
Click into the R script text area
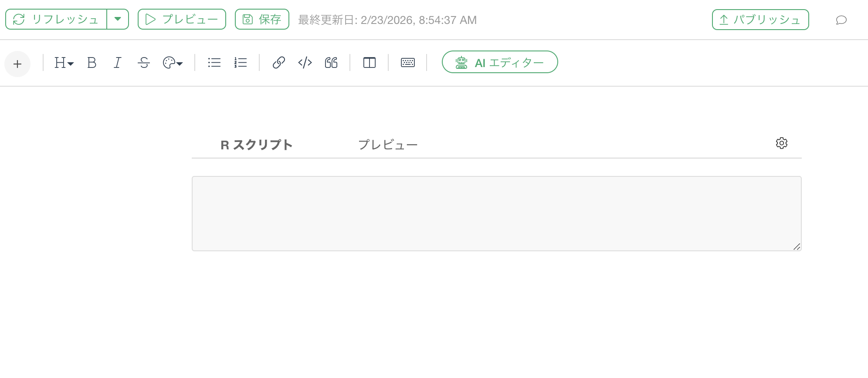[496, 213]
